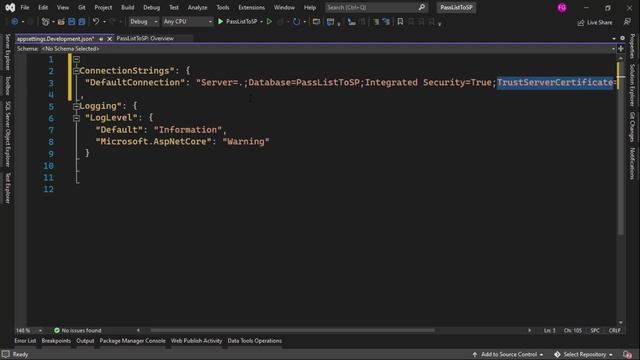This screenshot has width=640, height=360.
Task: Collapse the ConnectionStrings block
Action: [76, 71]
